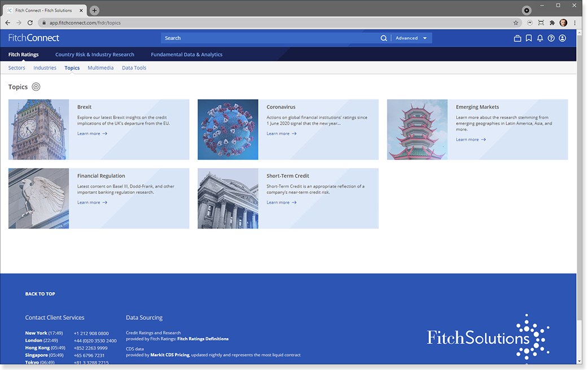Click the site padlock icon
Image resolution: width=588 pixels, height=370 pixels.
coord(44,23)
